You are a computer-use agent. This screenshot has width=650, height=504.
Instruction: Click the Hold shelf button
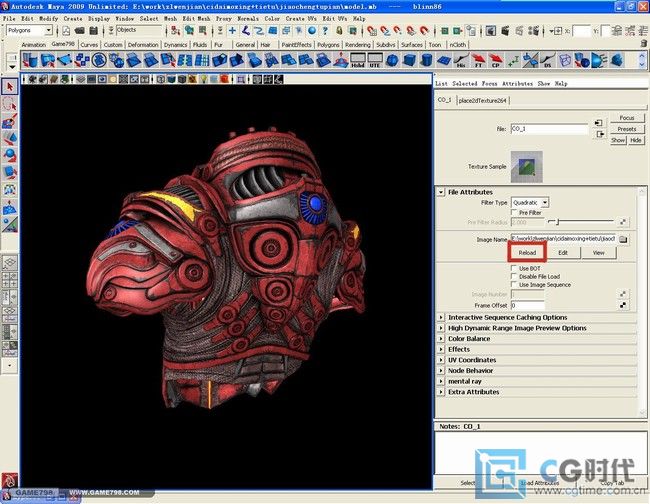pos(357,61)
